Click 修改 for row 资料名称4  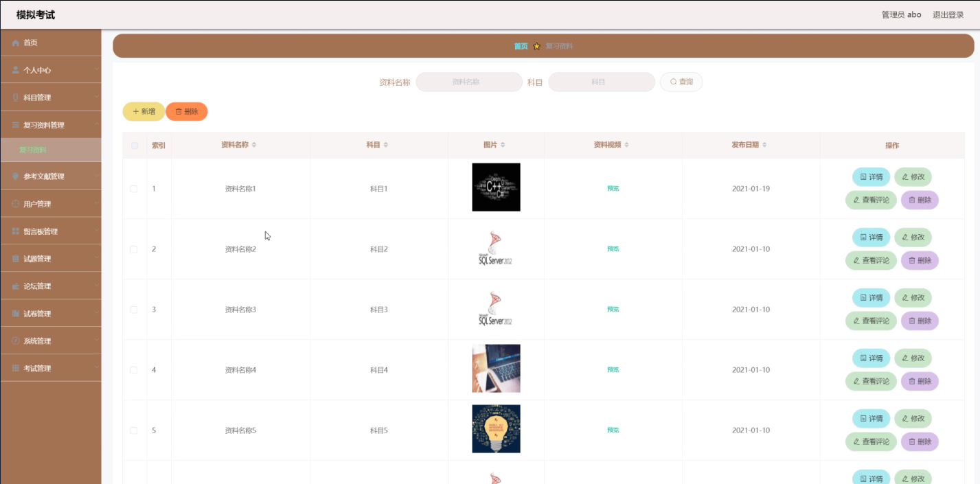(x=913, y=358)
